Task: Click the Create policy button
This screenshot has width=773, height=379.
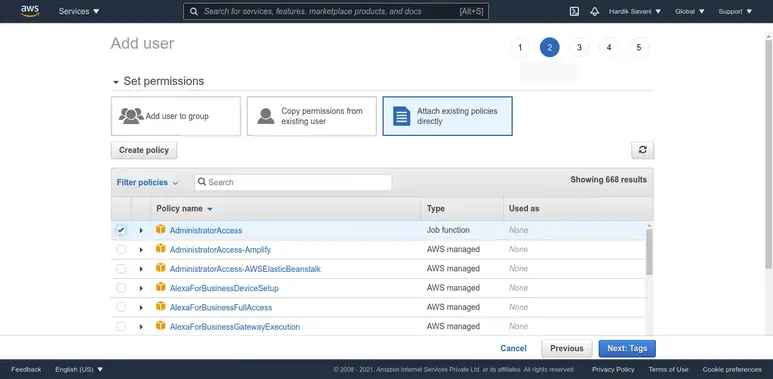Action: [144, 150]
